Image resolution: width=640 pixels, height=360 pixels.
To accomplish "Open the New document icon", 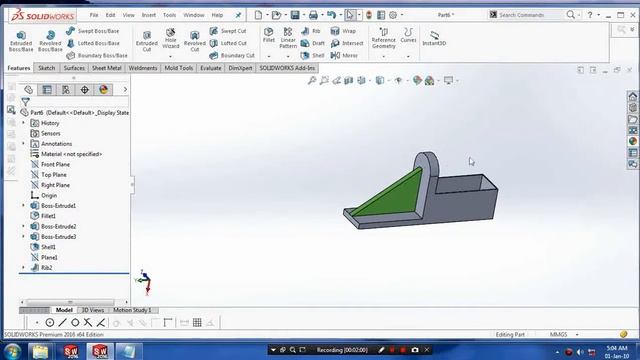I will (258, 15).
